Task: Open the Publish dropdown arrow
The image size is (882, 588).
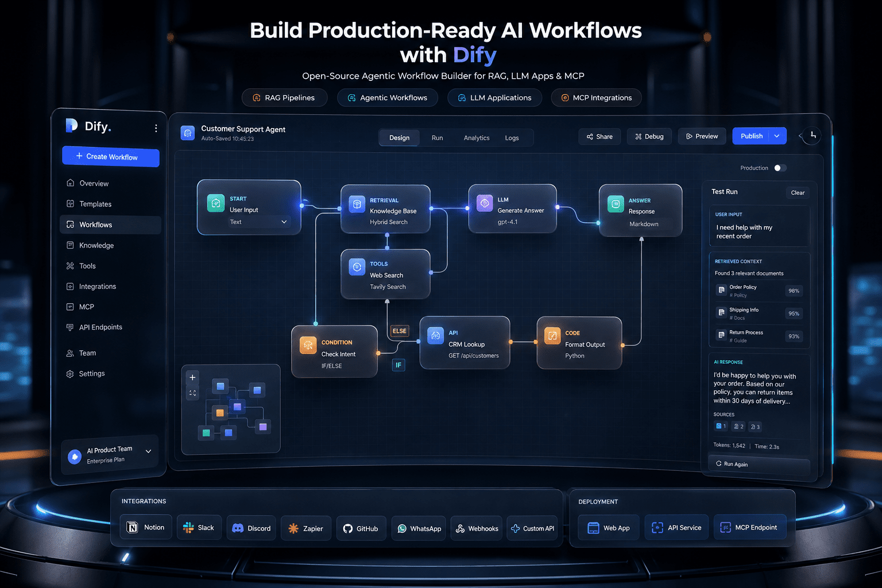Action: (777, 136)
